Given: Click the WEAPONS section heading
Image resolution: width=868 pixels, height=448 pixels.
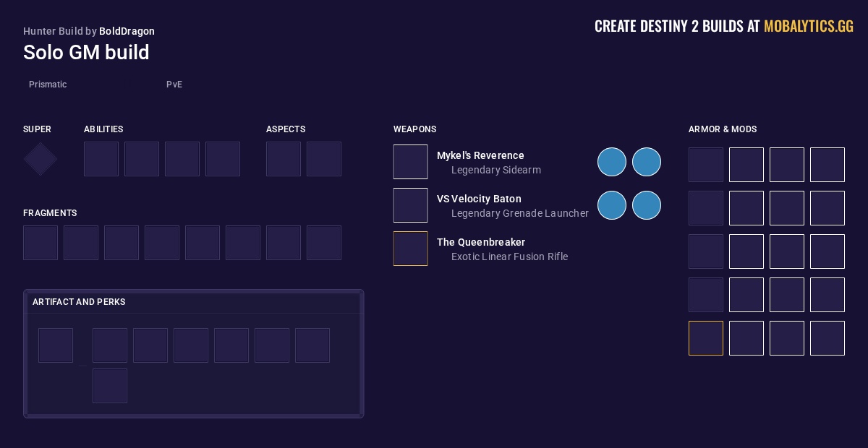Looking at the screenshot, I should 415,129.
